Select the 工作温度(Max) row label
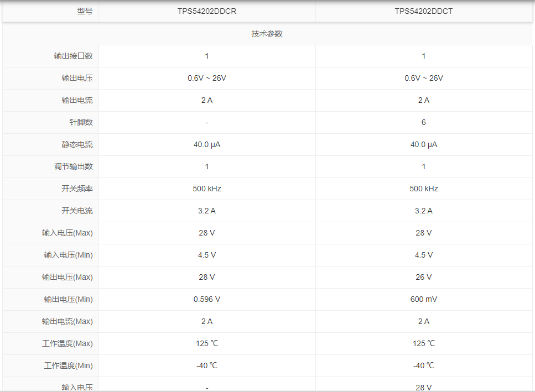Screen dimensions: 535x392 click(67, 343)
